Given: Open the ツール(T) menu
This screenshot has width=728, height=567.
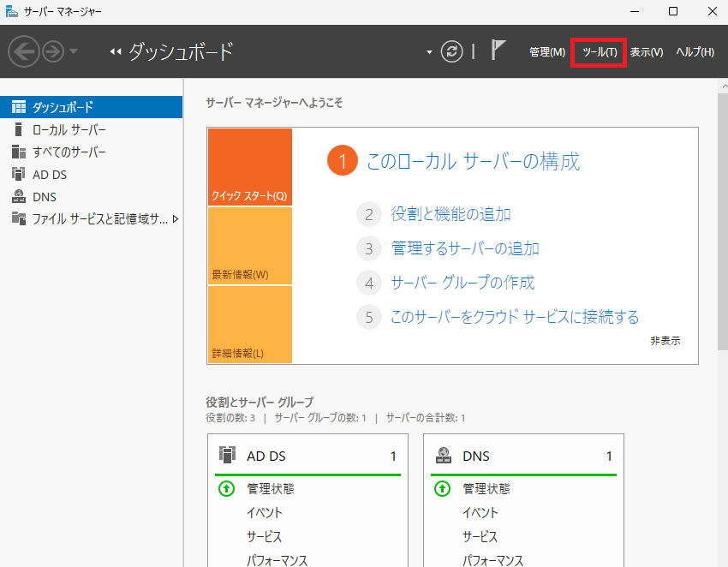Looking at the screenshot, I should coord(599,51).
